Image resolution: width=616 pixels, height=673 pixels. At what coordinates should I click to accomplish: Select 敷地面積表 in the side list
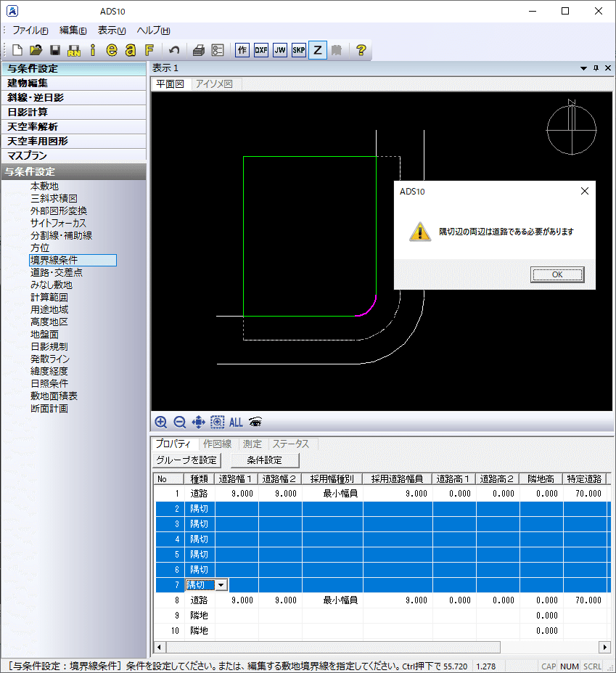54,396
